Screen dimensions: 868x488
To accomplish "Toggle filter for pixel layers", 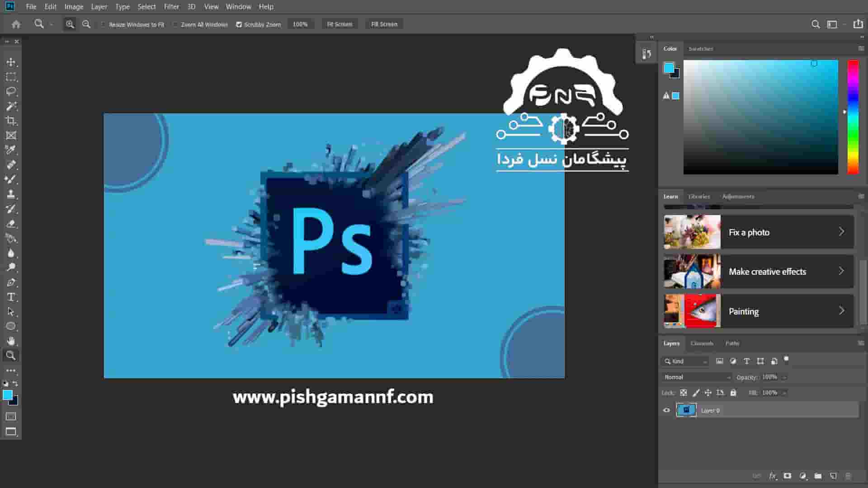I will 719,361.
